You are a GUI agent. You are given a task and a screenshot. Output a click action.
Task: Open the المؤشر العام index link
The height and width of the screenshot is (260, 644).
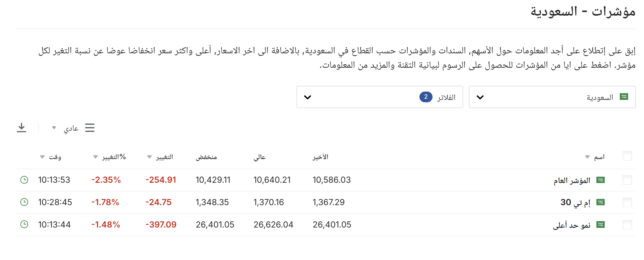click(572, 180)
